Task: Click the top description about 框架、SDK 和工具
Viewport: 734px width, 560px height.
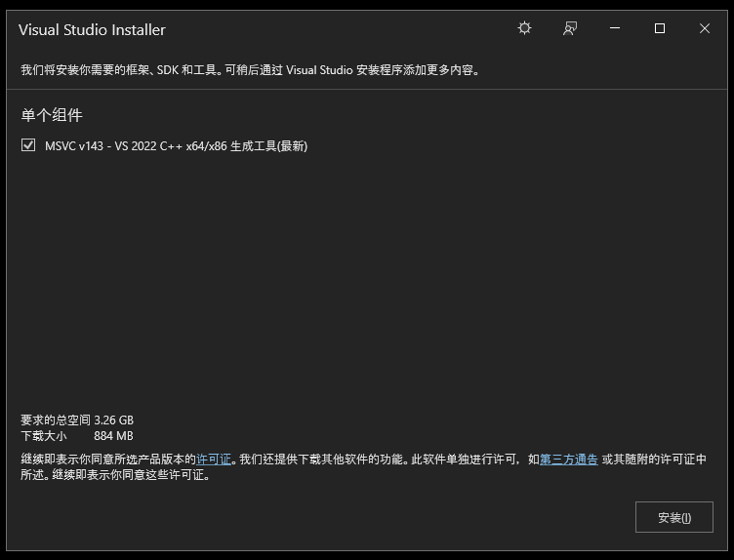Action: (250, 70)
